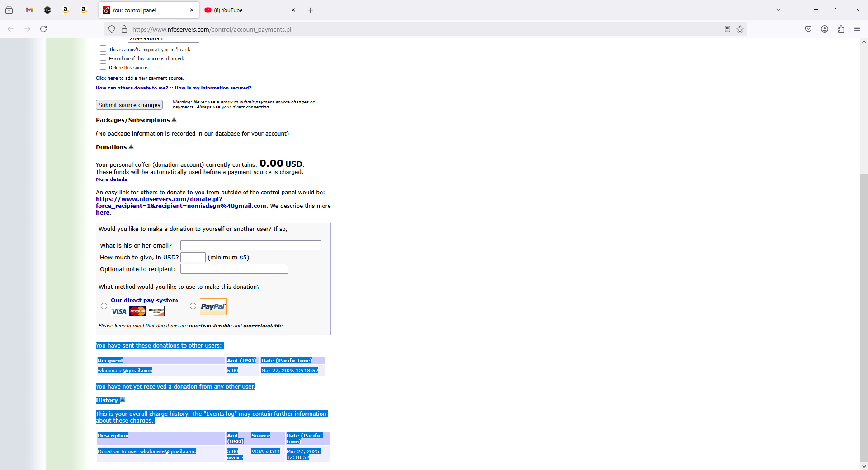
Task: Bookmark this page with the star
Action: (x=740, y=29)
